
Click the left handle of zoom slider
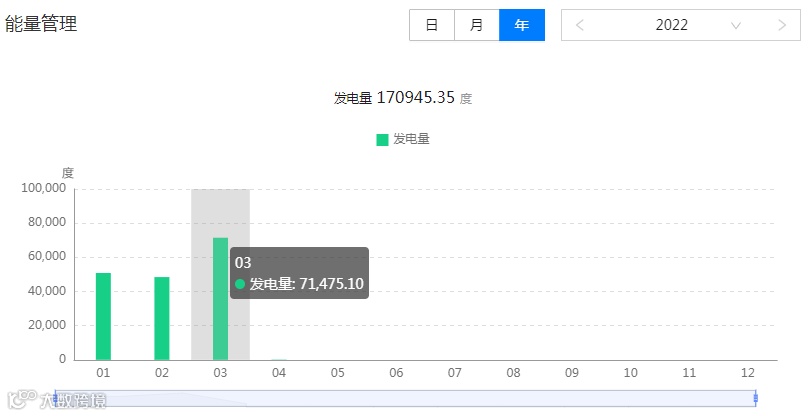click(55, 398)
